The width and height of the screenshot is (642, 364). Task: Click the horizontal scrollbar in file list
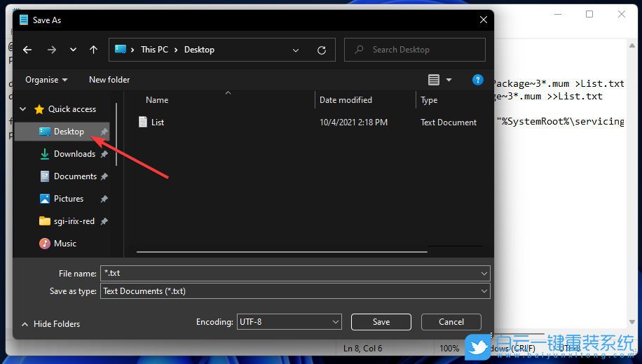(282, 252)
